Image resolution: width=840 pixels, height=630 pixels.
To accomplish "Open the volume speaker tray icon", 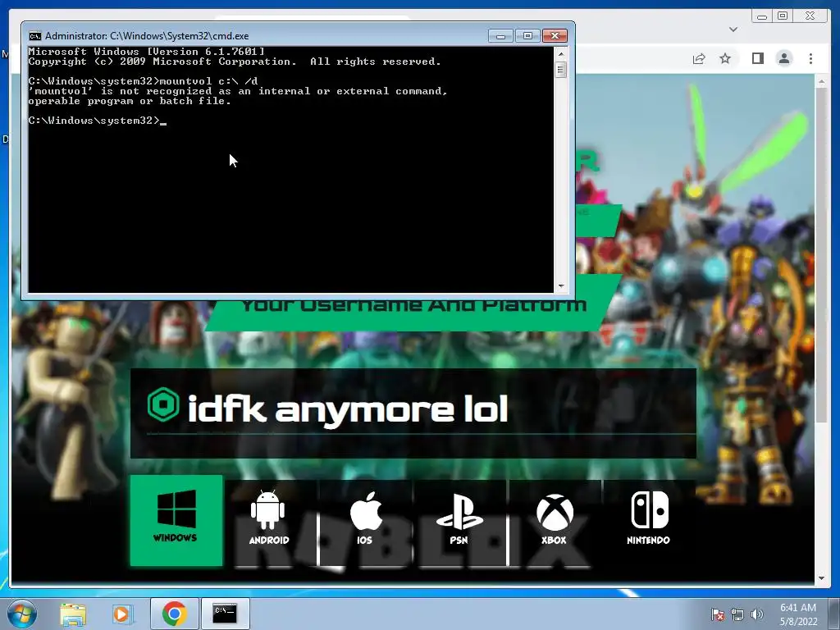I will click(x=756, y=614).
